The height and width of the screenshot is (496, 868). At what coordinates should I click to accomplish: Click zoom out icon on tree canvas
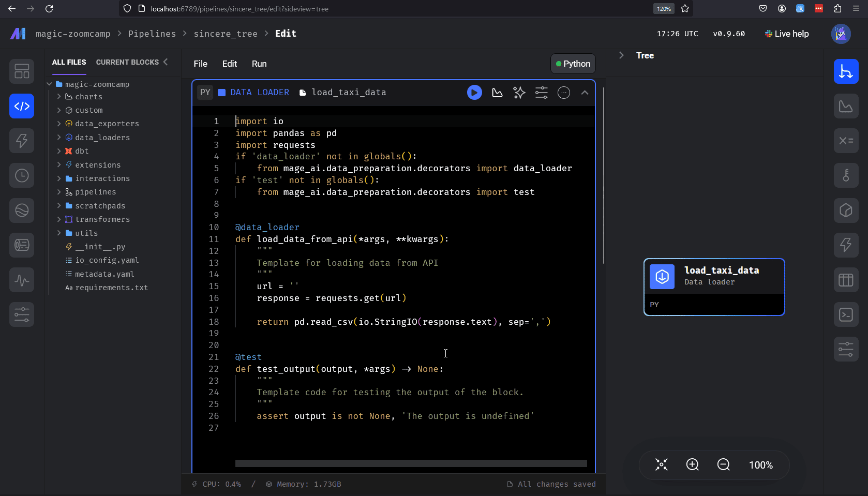(x=723, y=465)
